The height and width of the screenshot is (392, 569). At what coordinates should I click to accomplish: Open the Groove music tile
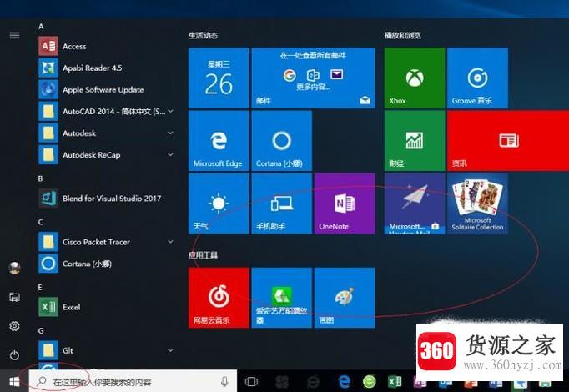477,78
